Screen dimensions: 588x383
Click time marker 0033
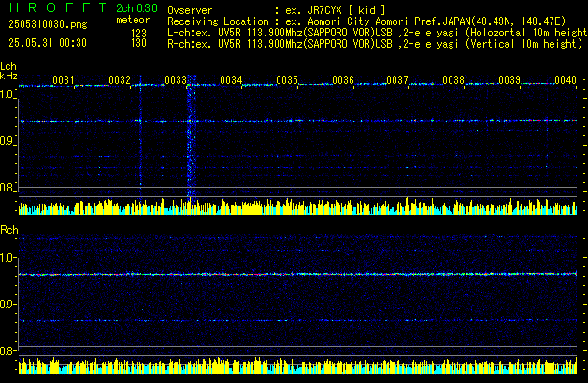176,80
